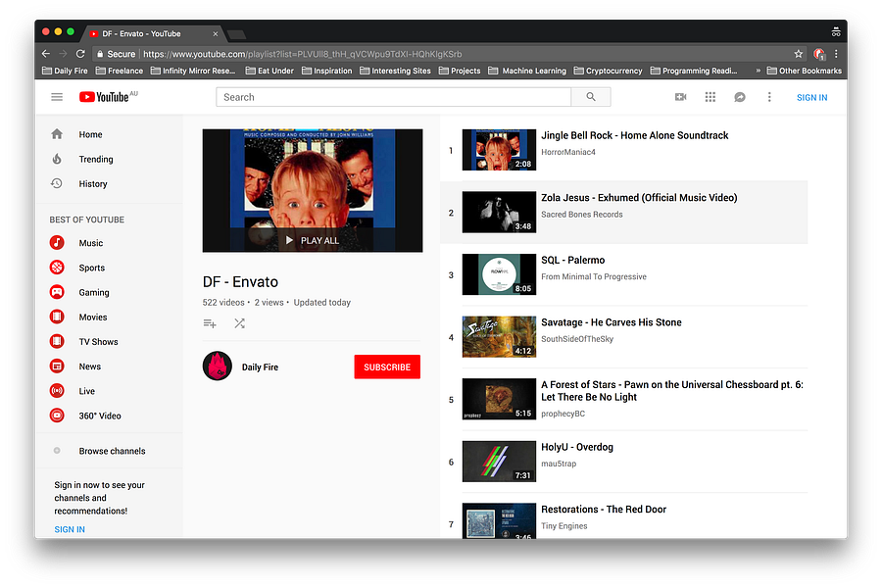Save playlist with add-to-library icon
882x588 pixels.
(x=210, y=323)
